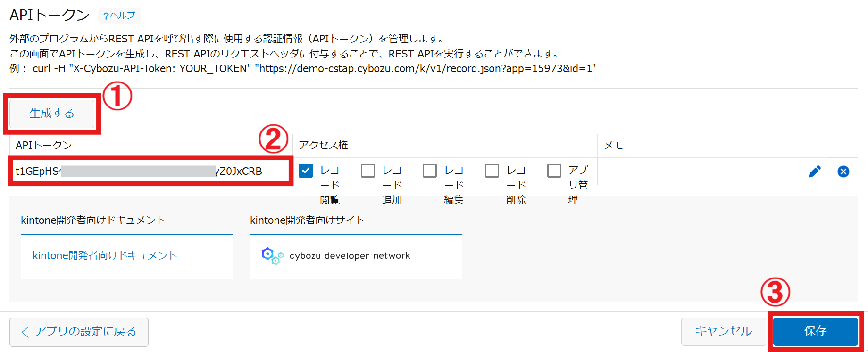Uncheck the レコード閲覧 checkbox

pyautogui.click(x=306, y=171)
